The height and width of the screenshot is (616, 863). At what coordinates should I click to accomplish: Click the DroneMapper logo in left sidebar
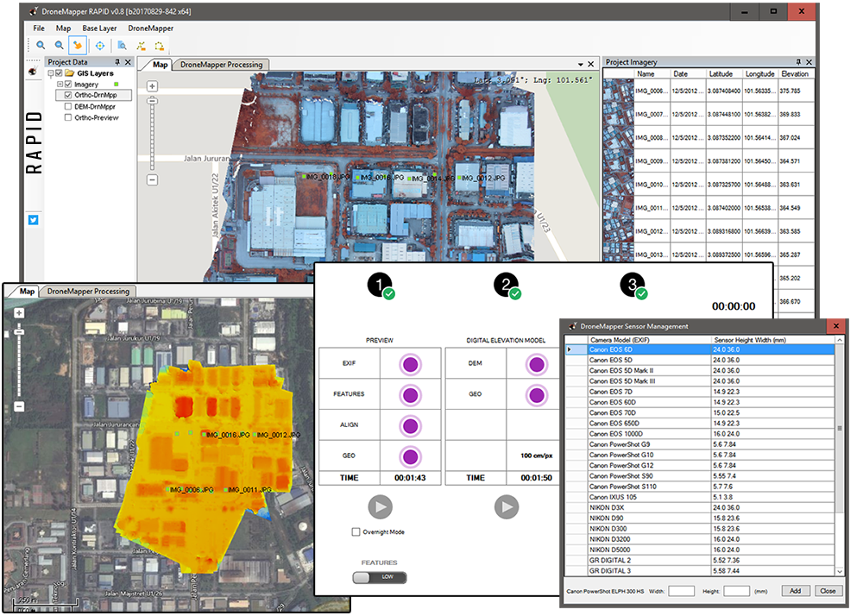coord(33,72)
